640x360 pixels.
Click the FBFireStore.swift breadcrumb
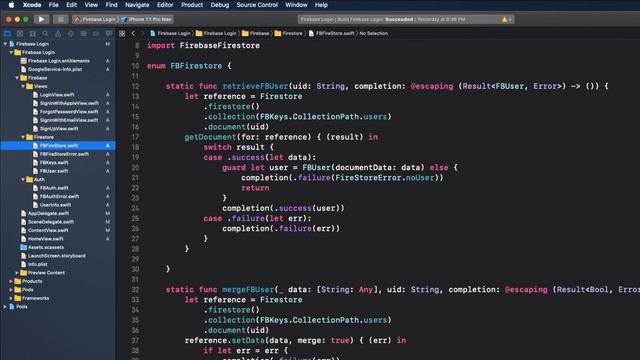[331, 33]
